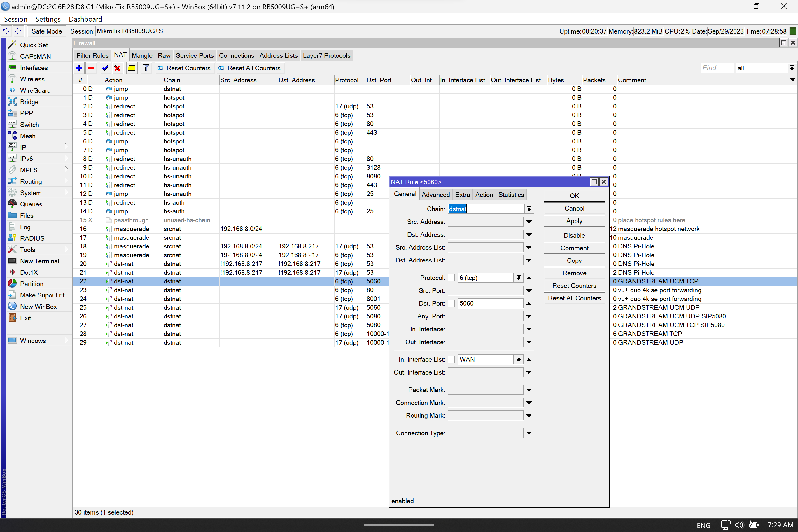Check the Dst. Port negation checkbox
The height and width of the screenshot is (532, 798).
451,303
